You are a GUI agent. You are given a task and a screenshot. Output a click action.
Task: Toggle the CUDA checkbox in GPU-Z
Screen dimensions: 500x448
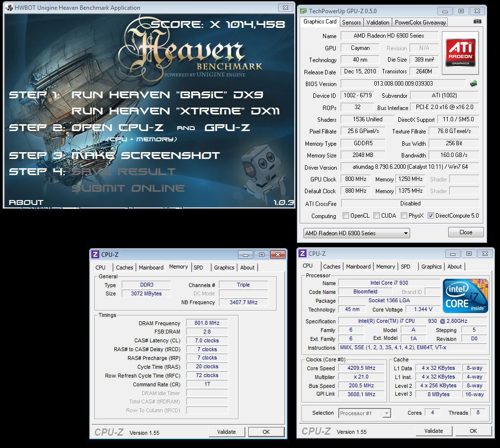coord(376,215)
